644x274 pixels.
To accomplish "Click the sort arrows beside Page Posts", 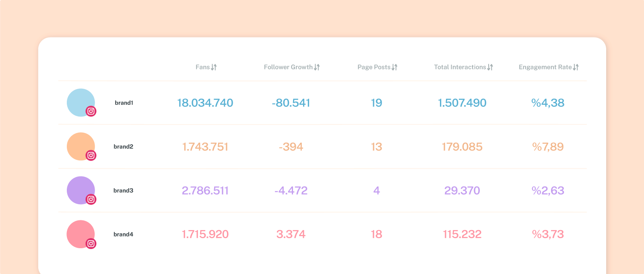I will click(394, 67).
